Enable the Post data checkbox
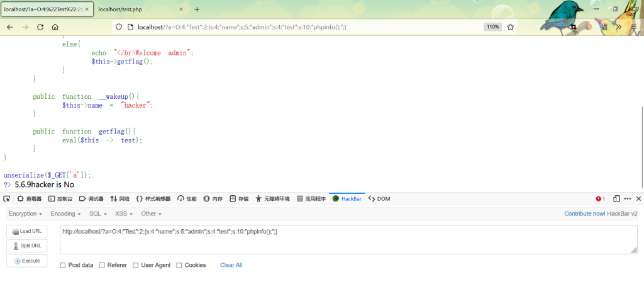This screenshot has height=289, width=644. click(62, 265)
